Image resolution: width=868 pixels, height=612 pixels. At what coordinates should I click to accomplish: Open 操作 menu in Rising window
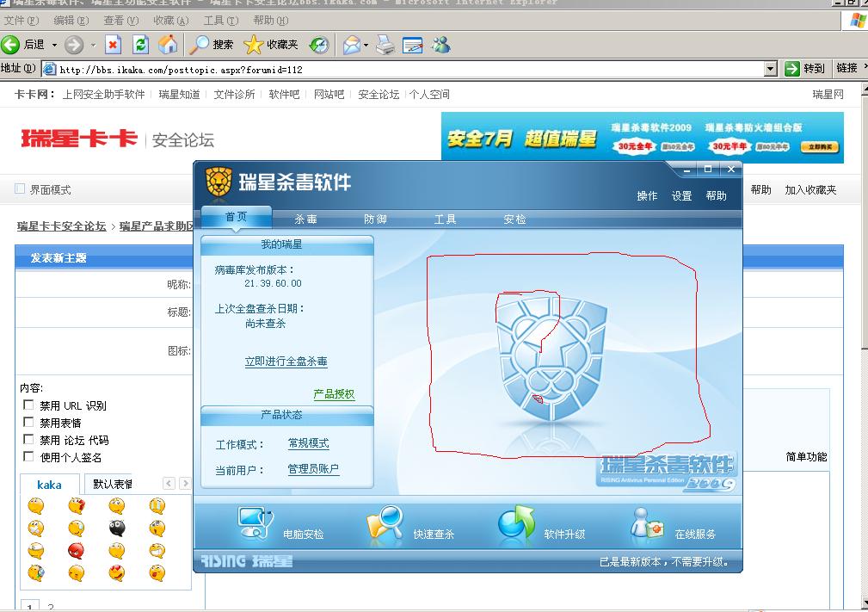pos(647,196)
